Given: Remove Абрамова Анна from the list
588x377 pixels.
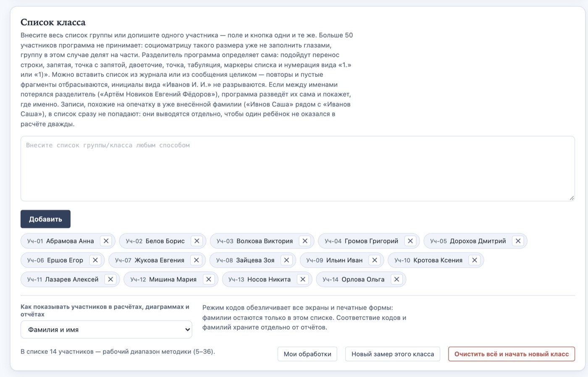Looking at the screenshot, I should (x=106, y=241).
